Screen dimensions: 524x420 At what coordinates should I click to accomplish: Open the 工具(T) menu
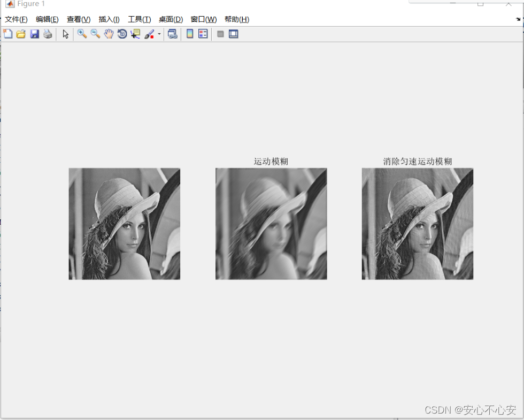coord(140,19)
